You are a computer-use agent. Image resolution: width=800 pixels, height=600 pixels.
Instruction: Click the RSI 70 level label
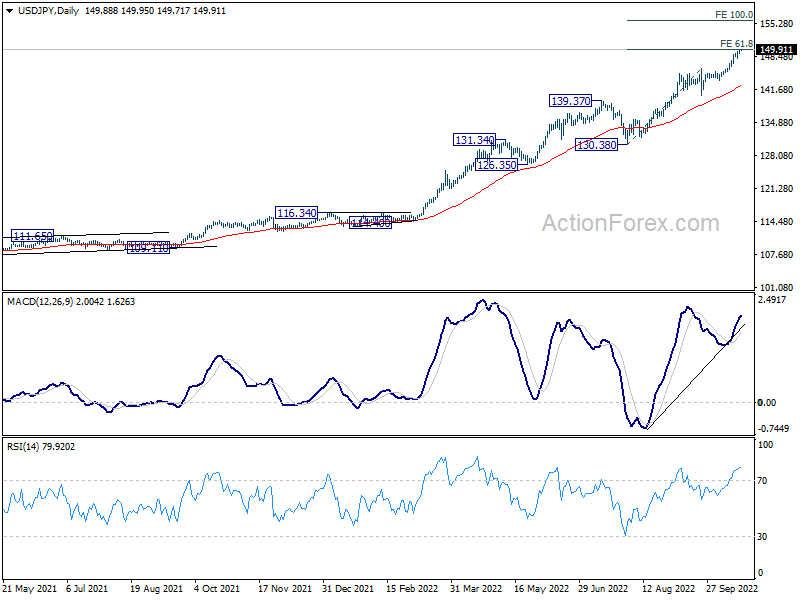762,481
